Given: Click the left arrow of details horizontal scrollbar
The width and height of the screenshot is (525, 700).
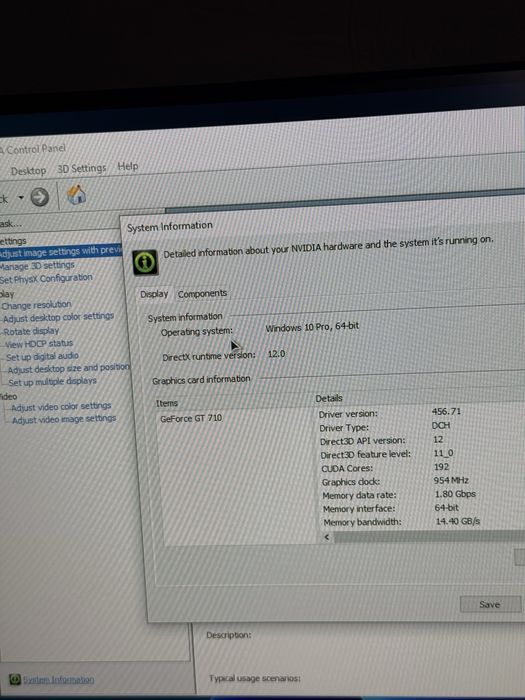Looking at the screenshot, I should coord(327,537).
